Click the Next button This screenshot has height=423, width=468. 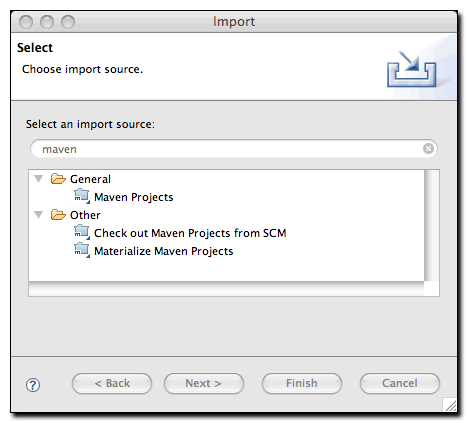pyautogui.click(x=204, y=383)
